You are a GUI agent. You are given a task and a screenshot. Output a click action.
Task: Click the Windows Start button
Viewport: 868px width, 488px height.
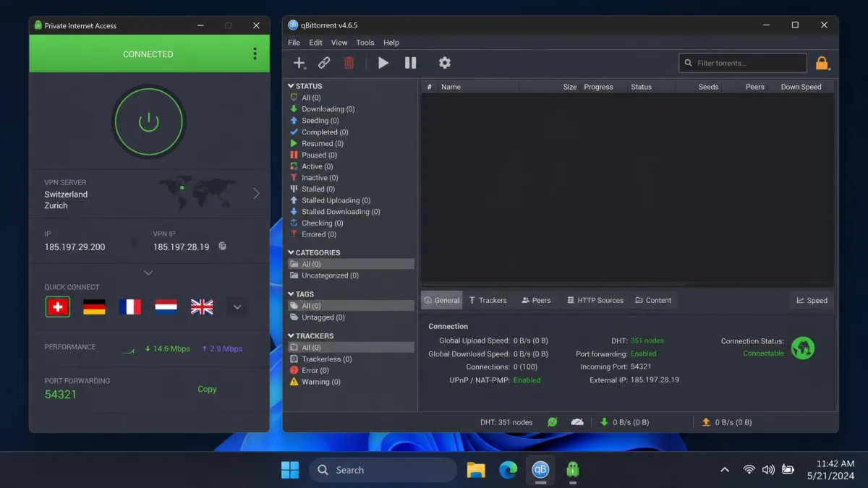(290, 470)
